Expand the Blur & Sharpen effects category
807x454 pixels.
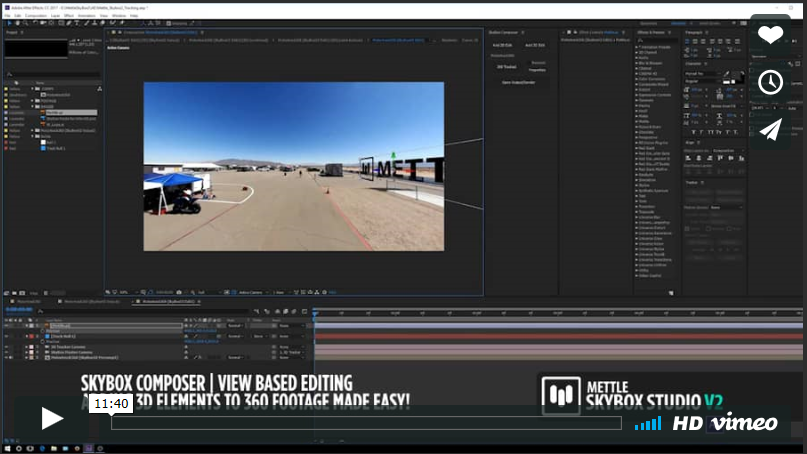coord(636,63)
